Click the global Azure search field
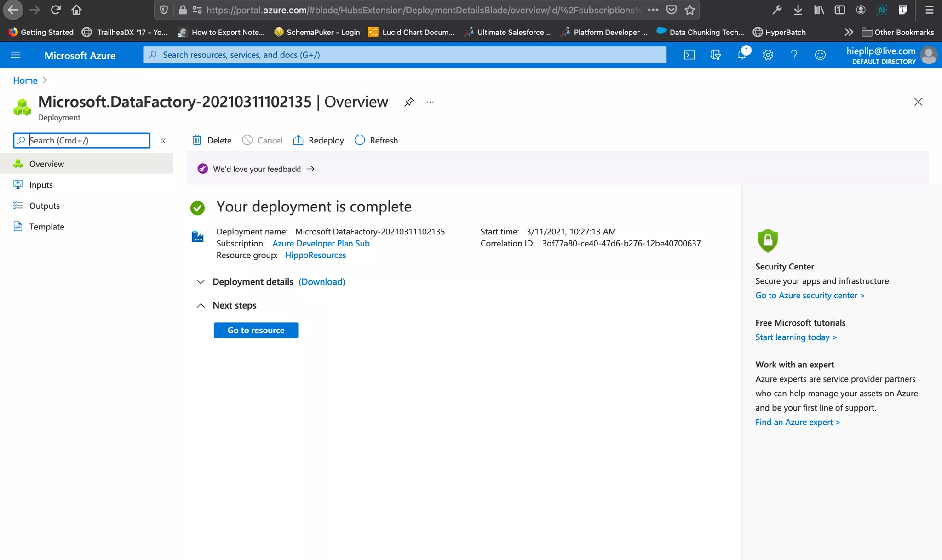Viewport: 942px width, 560px height. pos(405,55)
